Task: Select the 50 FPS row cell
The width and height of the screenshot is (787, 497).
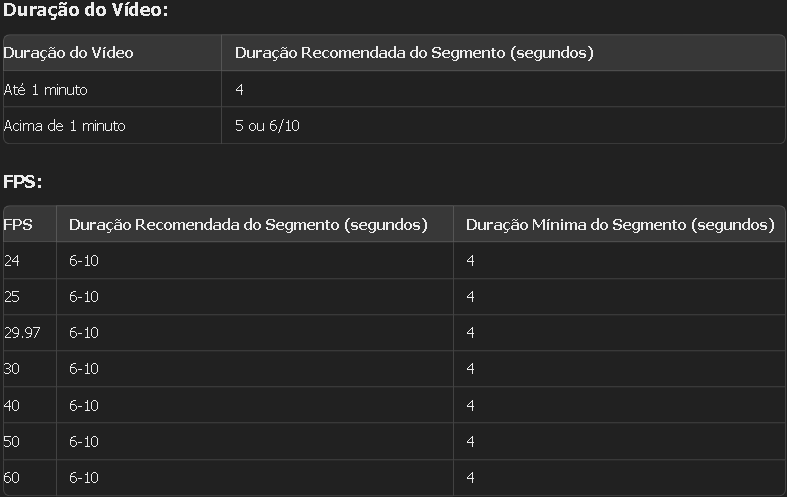Action: point(12,442)
